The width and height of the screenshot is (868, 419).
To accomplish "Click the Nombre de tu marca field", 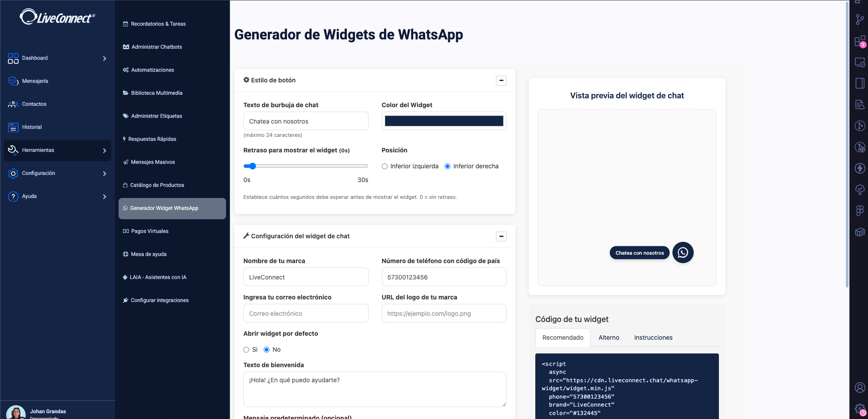I will coord(306,277).
